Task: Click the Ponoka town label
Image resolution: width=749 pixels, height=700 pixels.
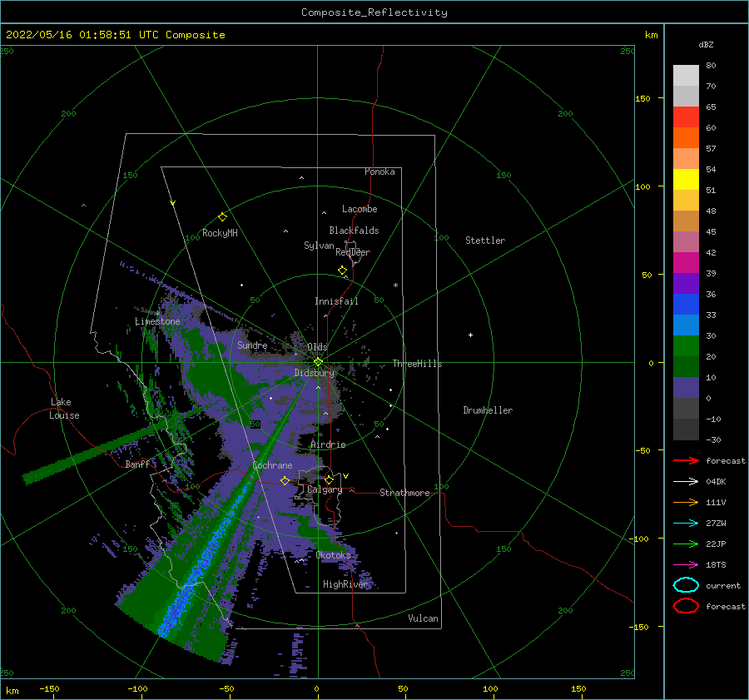Action: 379,171
